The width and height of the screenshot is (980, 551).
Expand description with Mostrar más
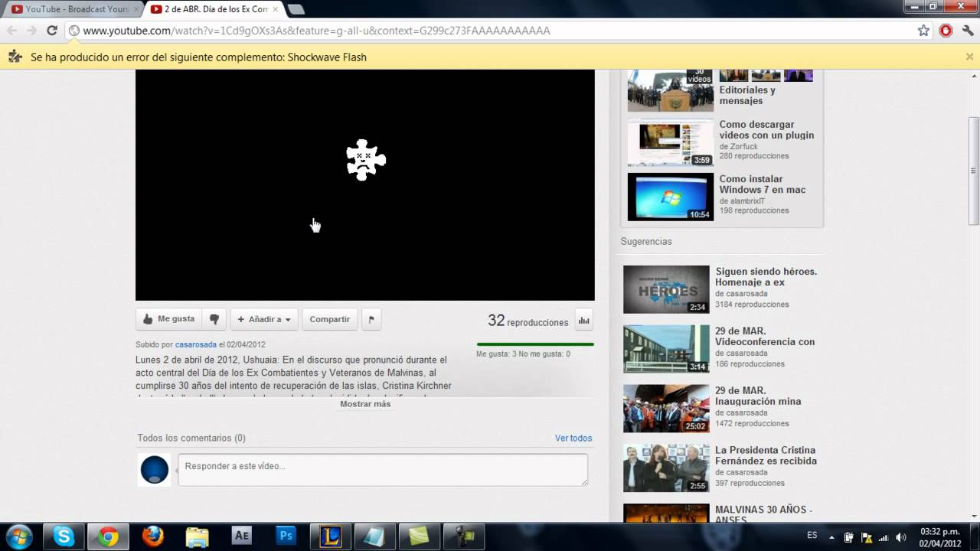pos(365,404)
